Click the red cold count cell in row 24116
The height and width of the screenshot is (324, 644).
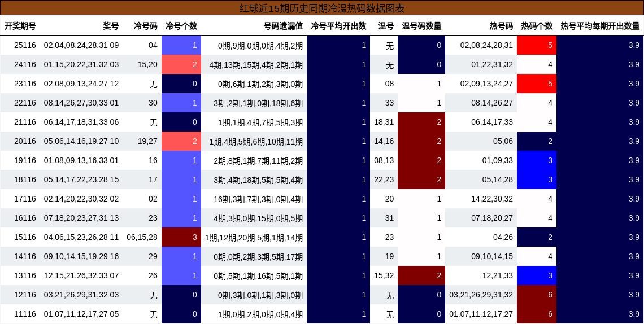(181, 64)
